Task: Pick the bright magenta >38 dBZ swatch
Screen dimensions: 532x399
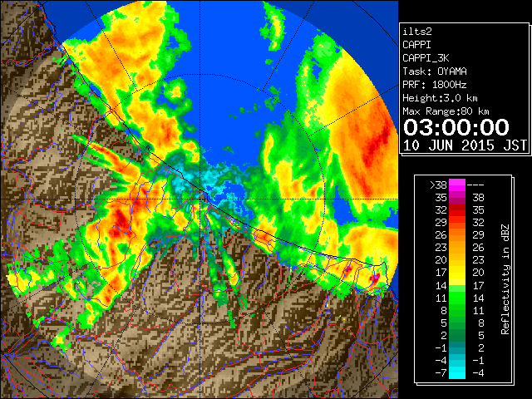Action: coord(457,185)
